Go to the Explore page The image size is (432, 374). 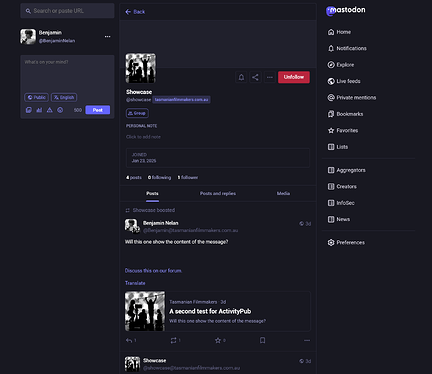click(341, 65)
